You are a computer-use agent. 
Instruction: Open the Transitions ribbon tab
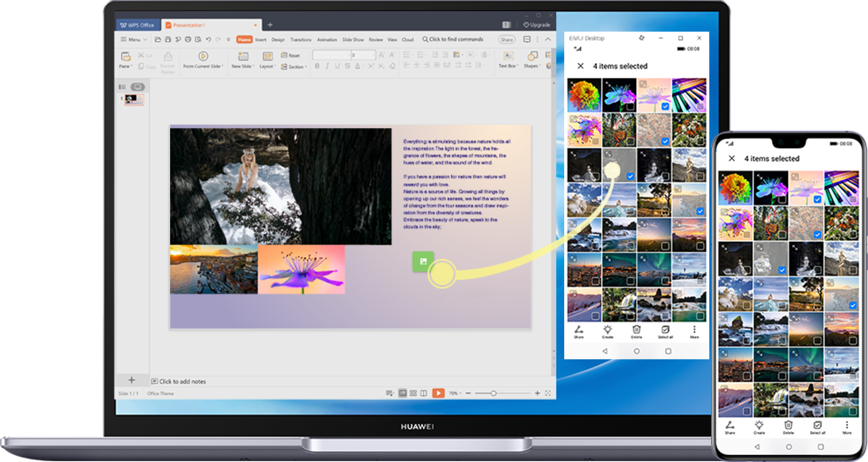pos(301,39)
